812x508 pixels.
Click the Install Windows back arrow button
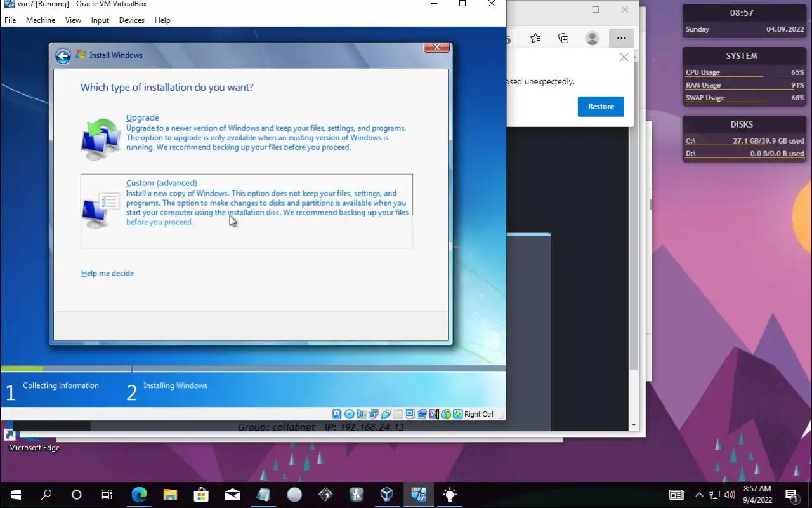coord(63,56)
